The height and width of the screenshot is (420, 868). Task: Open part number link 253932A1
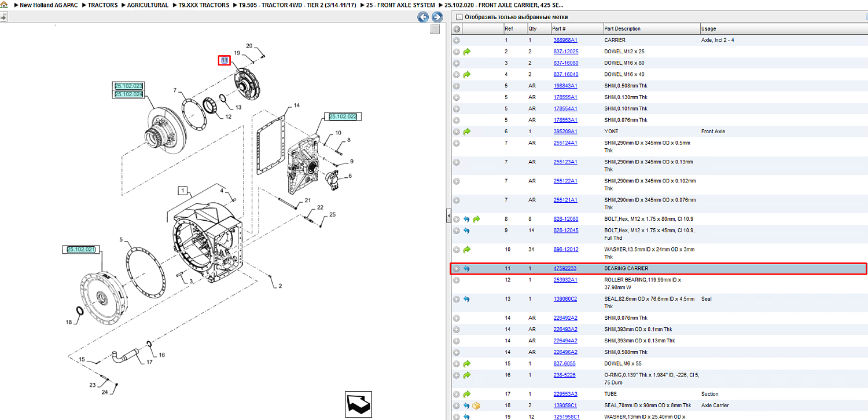tap(565, 280)
